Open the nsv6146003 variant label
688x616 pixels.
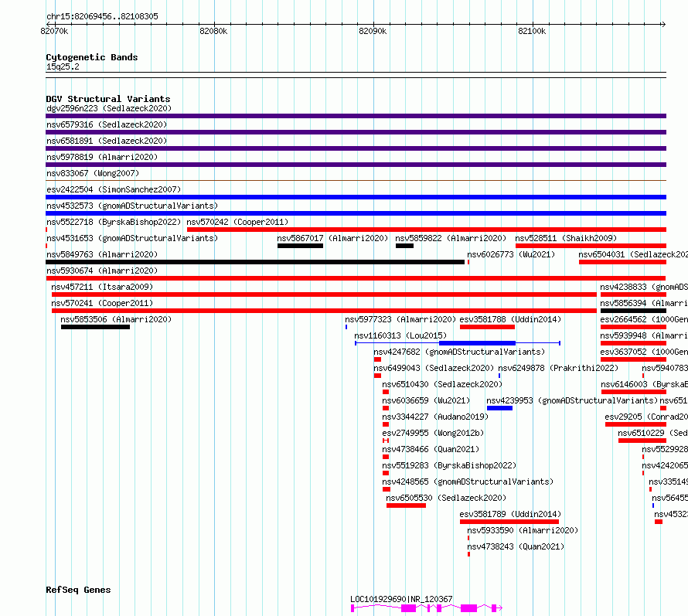644,384
